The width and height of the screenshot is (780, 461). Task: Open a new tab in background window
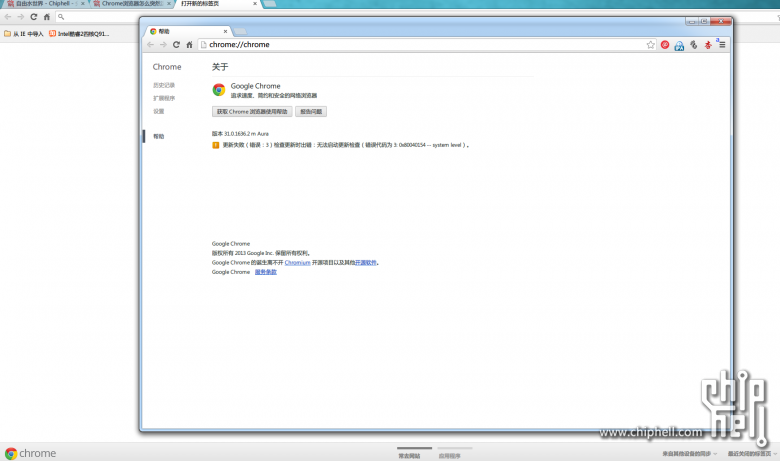[269, 3]
